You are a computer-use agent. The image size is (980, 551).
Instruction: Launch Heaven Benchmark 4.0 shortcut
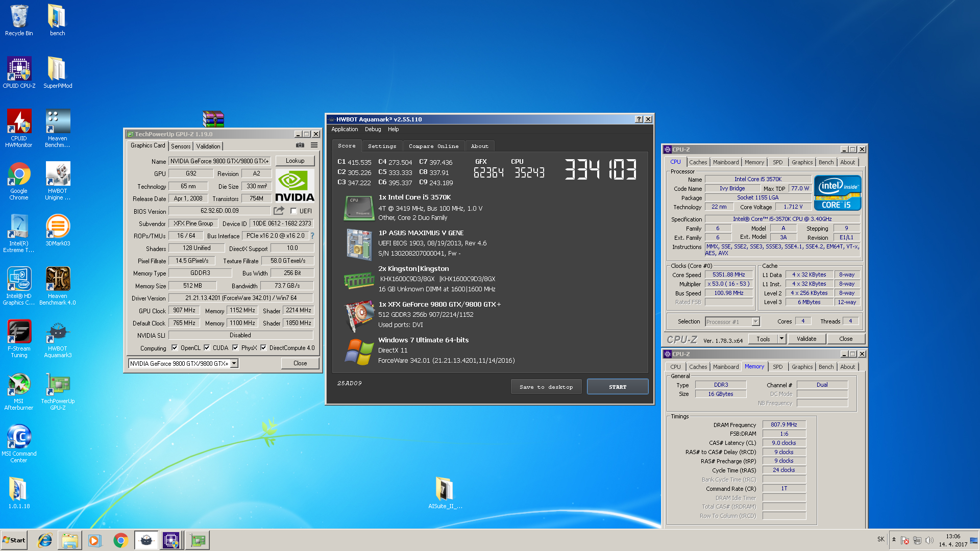tap(57, 286)
